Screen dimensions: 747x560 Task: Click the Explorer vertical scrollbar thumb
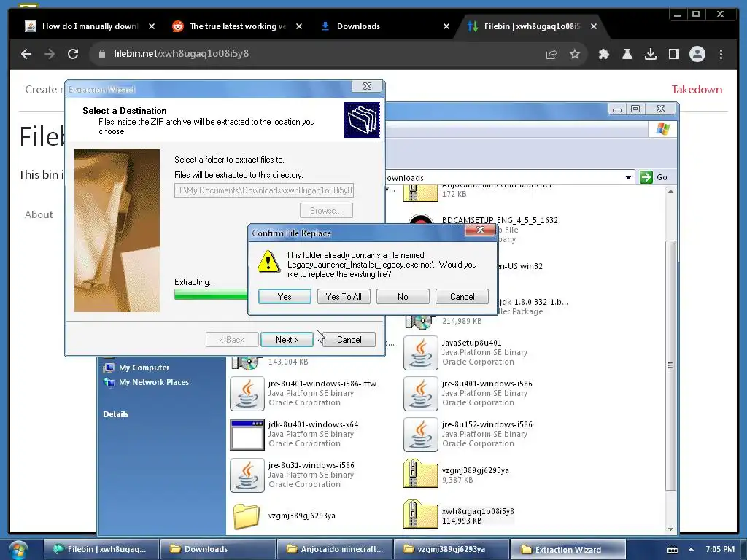point(670,366)
